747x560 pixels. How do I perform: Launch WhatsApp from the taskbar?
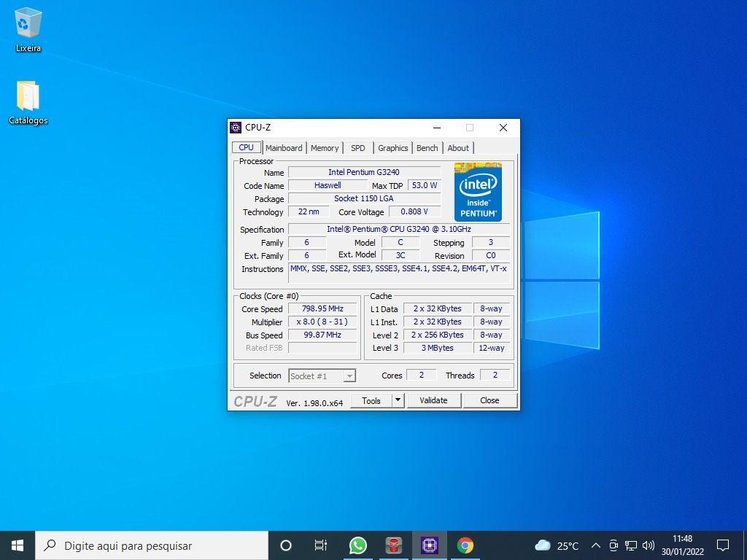[357, 545]
